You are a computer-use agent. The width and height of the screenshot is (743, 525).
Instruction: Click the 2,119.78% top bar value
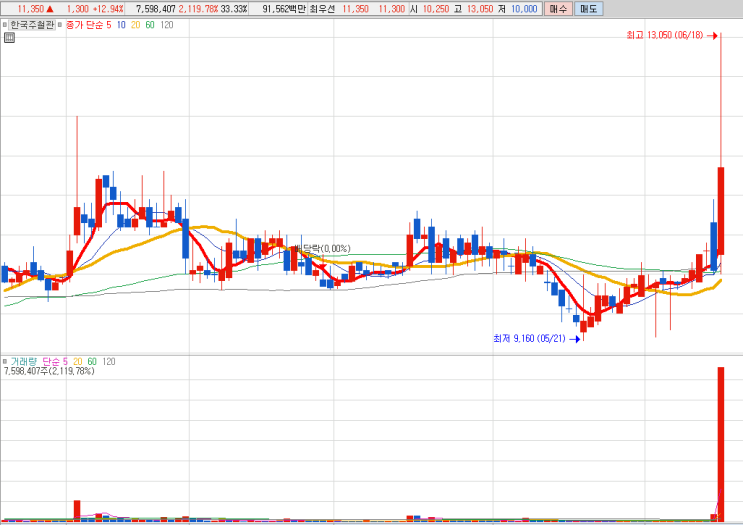coord(199,9)
